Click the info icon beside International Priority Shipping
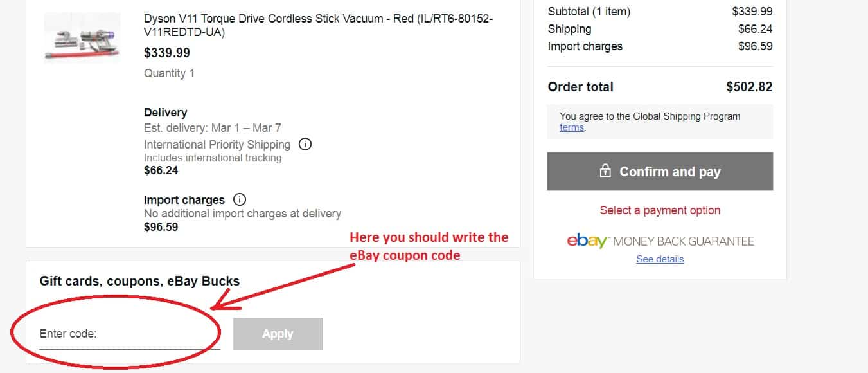Image resolution: width=868 pixels, height=373 pixels. click(x=305, y=144)
